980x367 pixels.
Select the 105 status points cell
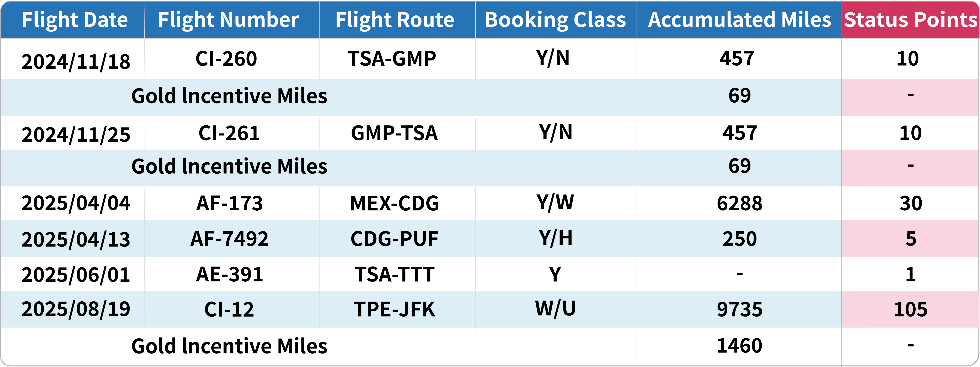click(x=910, y=309)
